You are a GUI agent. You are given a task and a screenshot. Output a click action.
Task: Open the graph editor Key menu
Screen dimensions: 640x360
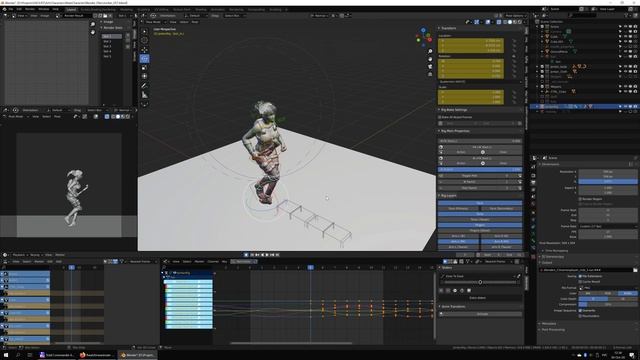pos(224,262)
